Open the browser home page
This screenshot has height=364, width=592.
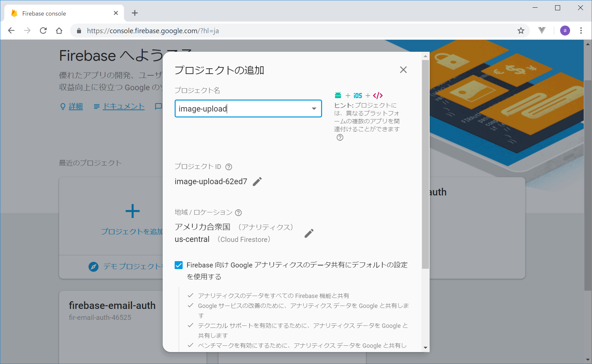(59, 31)
